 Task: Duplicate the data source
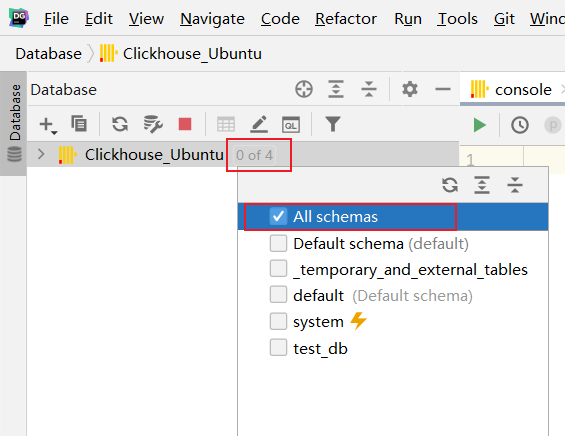(x=79, y=124)
